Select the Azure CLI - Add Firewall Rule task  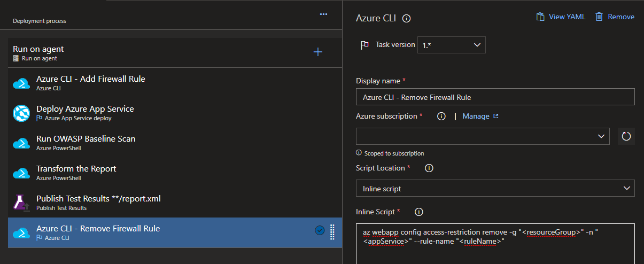click(x=175, y=83)
